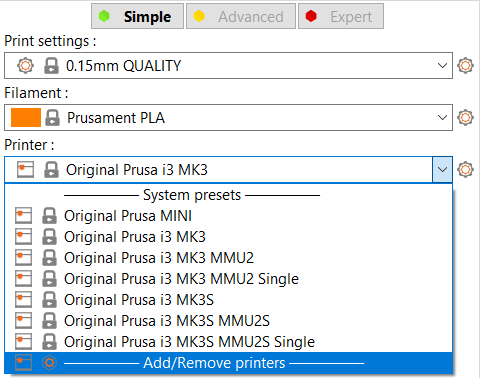481x378 pixels.
Task: Click the orange filament color swatch
Action: [26, 118]
